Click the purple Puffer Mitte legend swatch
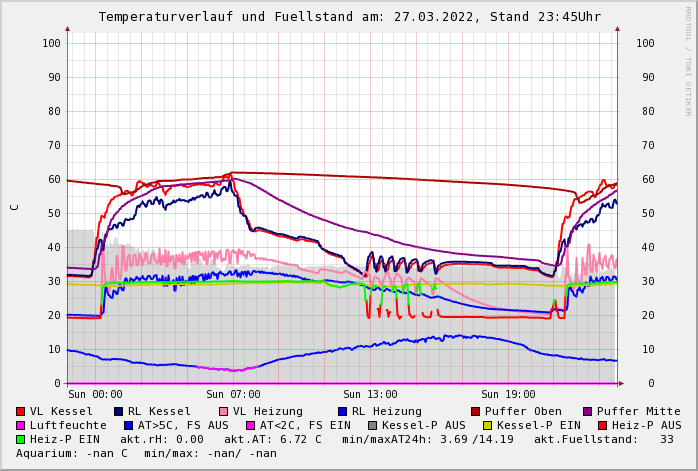Image resolution: width=698 pixels, height=471 pixels. click(588, 411)
